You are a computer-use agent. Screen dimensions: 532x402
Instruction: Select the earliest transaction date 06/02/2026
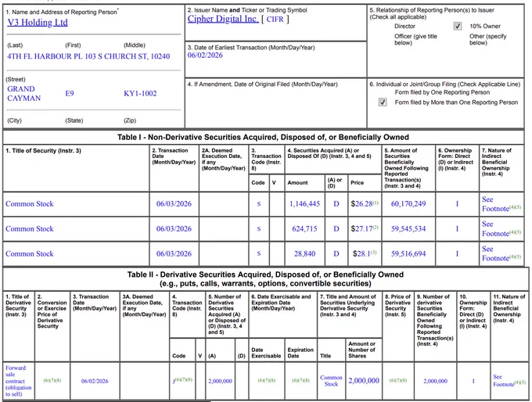(x=205, y=56)
